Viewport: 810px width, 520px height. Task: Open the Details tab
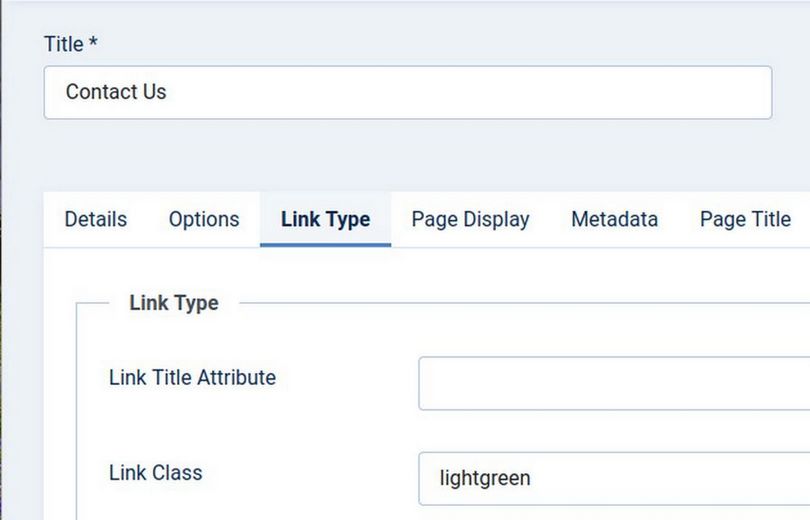pos(96,219)
